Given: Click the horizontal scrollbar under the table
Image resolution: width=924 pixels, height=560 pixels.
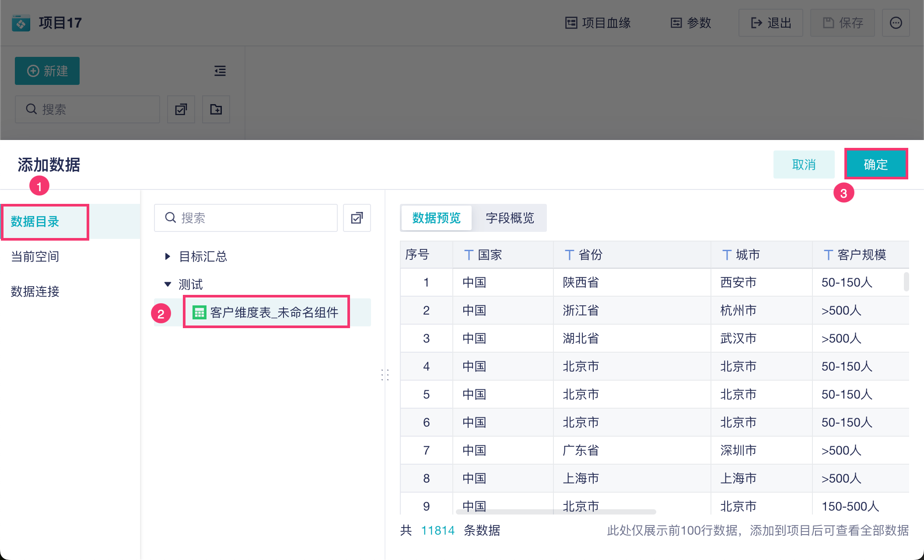Looking at the screenshot, I should click(x=556, y=511).
